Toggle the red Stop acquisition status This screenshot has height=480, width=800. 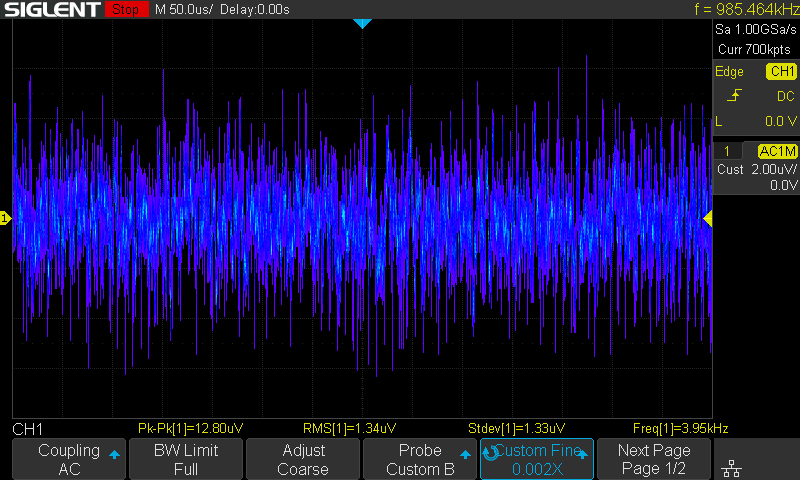[124, 10]
